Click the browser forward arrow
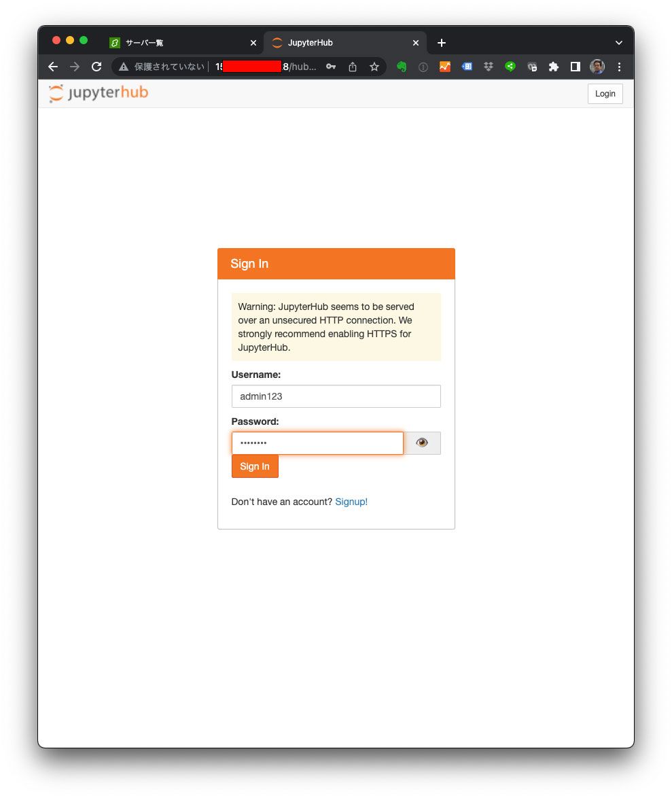672x798 pixels. coord(75,67)
